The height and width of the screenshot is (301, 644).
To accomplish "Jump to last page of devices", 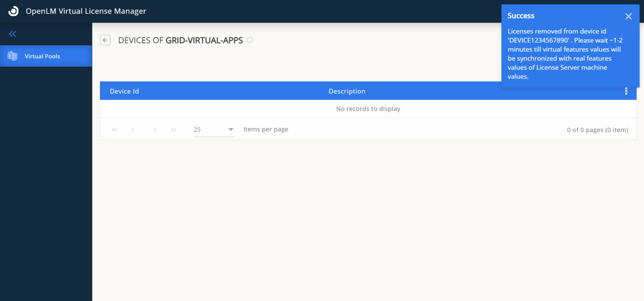I will point(173,130).
